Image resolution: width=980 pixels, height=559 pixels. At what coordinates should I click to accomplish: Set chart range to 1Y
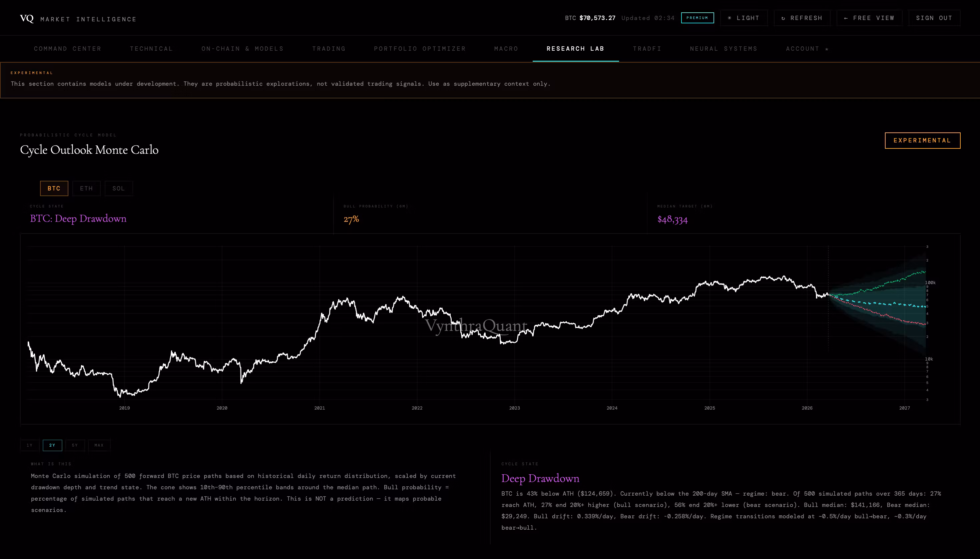(30, 445)
